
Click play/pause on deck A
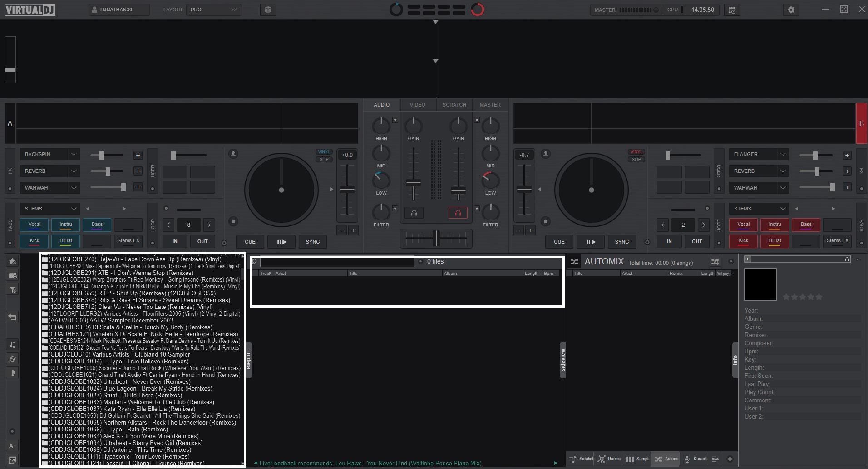point(281,242)
